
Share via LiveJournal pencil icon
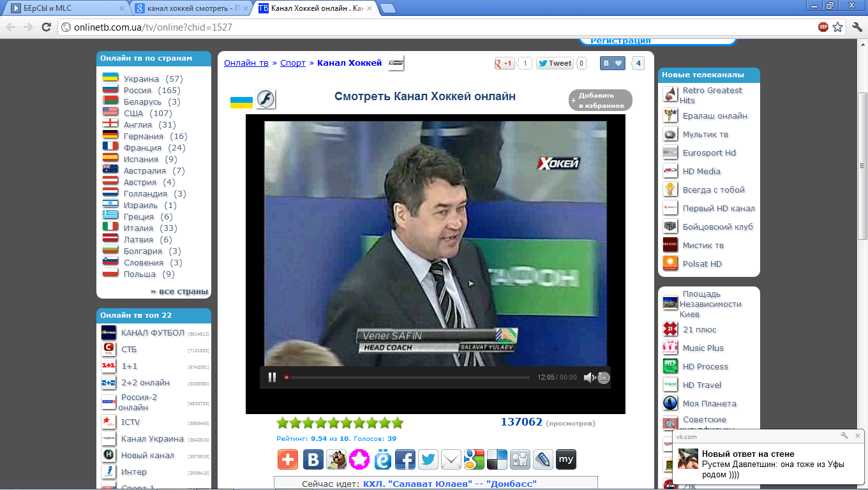click(x=543, y=459)
